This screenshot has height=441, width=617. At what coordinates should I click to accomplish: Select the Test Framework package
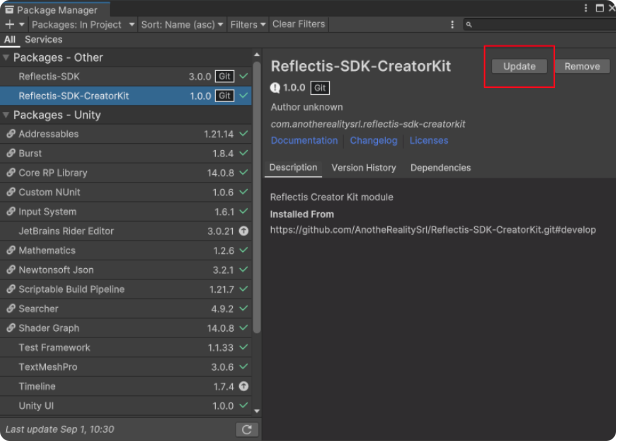[126, 347]
